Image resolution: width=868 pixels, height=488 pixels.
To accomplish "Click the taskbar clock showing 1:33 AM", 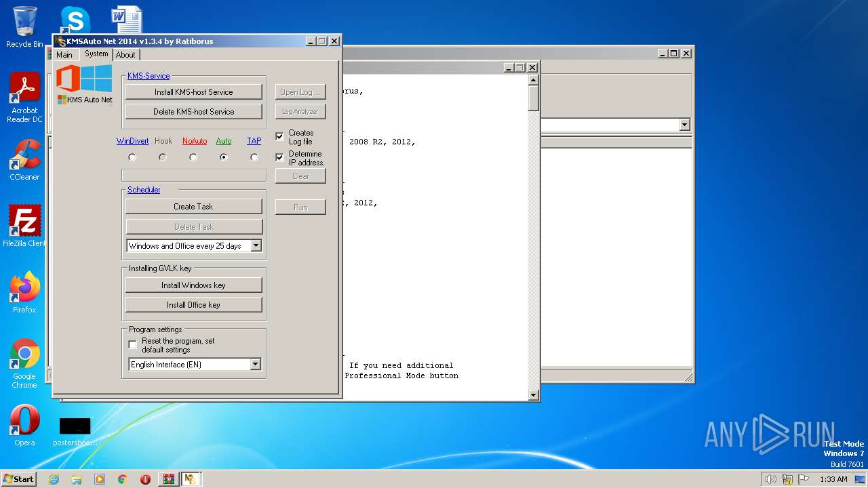I will pos(833,479).
